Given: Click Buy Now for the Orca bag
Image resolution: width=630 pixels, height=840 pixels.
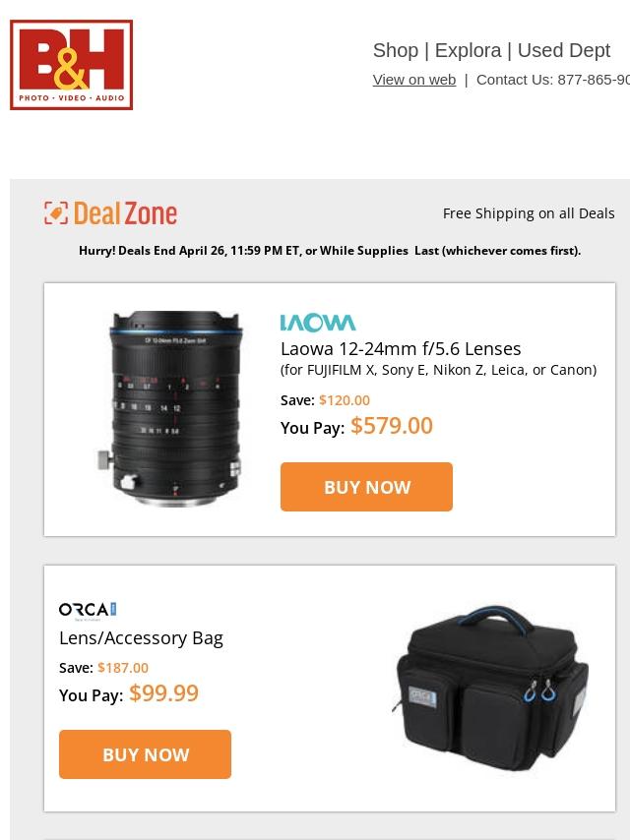Looking at the screenshot, I should 146,754.
